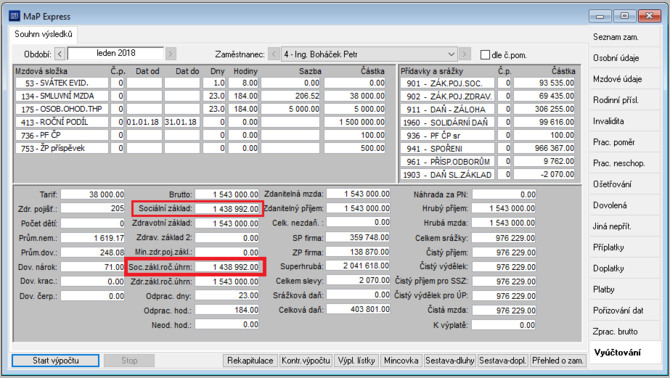Screen dimensions: 670x378
Task: Enable the 'dle č.pom.' checkbox
Action: click(485, 55)
